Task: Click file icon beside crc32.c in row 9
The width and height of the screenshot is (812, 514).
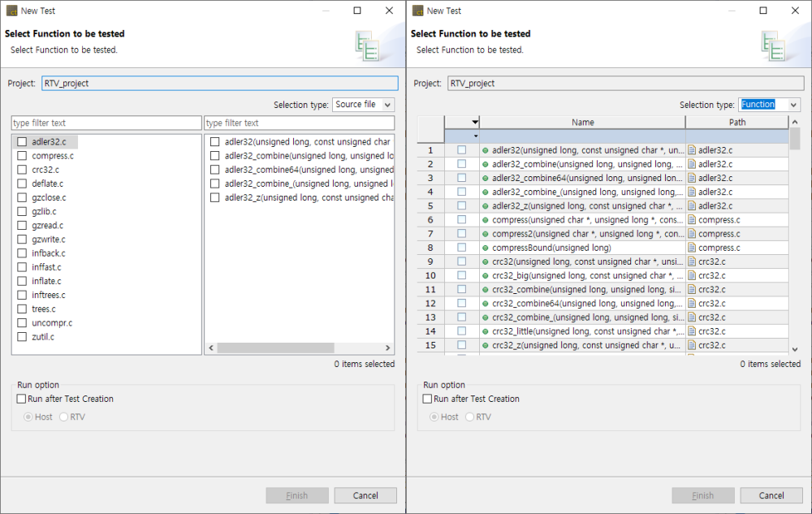Action: [691, 262]
